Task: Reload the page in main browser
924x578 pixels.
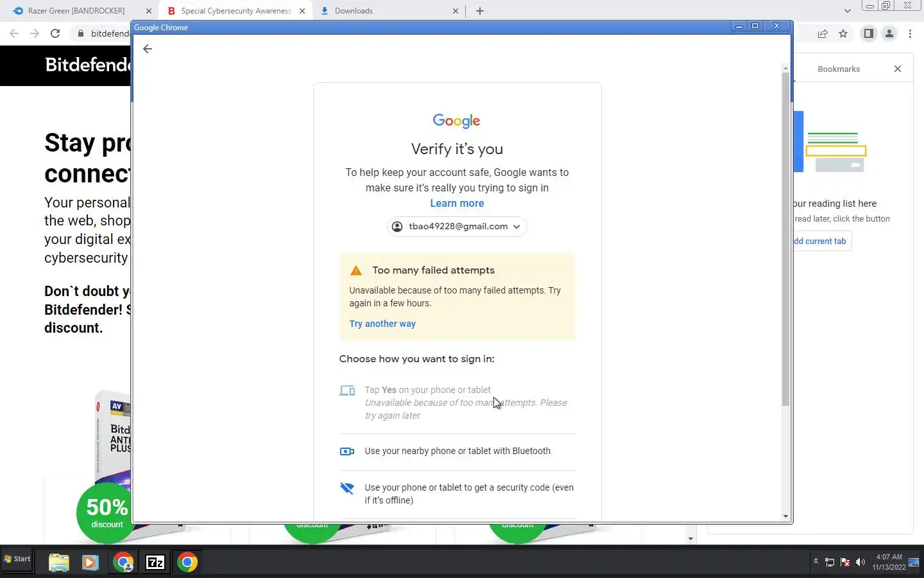Action: tap(55, 33)
